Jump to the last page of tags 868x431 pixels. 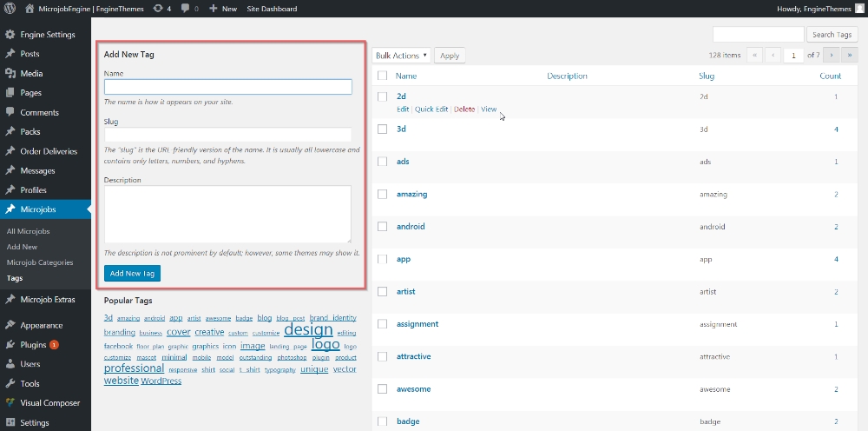(x=851, y=56)
